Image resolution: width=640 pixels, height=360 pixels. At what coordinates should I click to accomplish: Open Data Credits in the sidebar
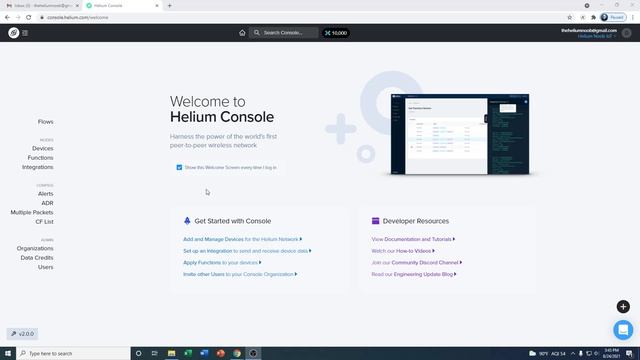tap(37, 258)
